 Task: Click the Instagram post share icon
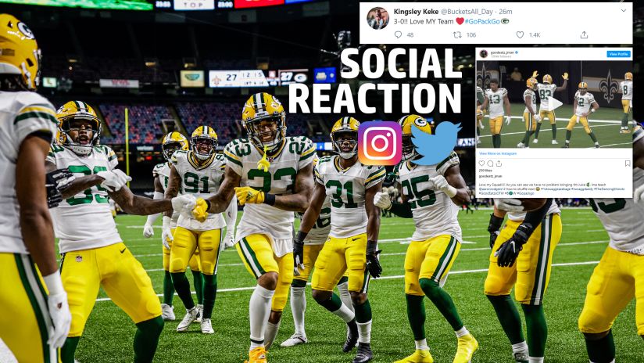(499, 164)
